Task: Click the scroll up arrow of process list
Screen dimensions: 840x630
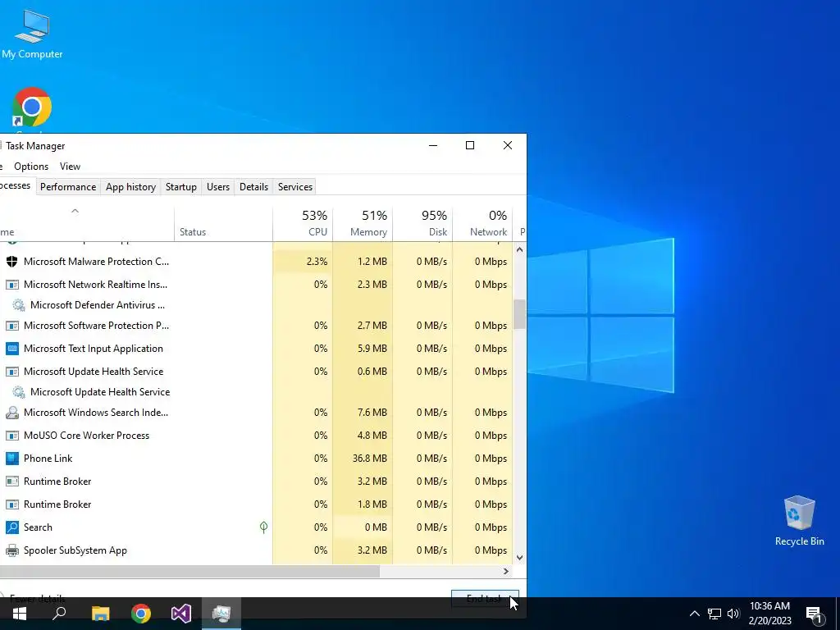Action: 519,249
